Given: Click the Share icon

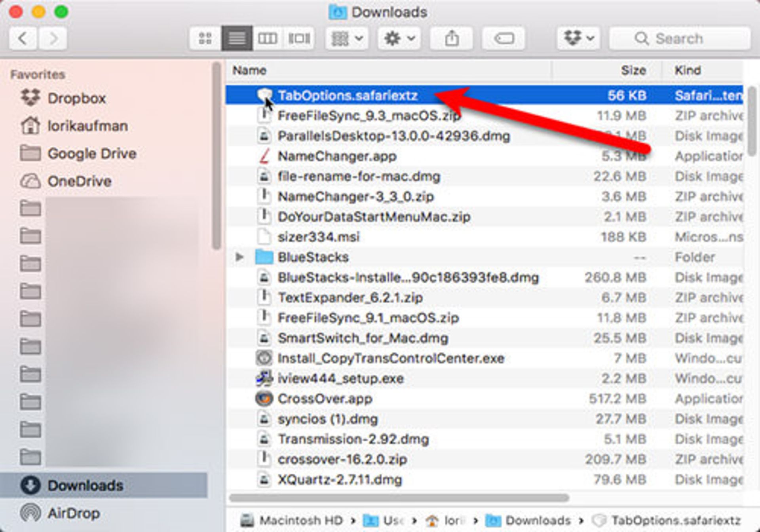Looking at the screenshot, I should [x=452, y=38].
